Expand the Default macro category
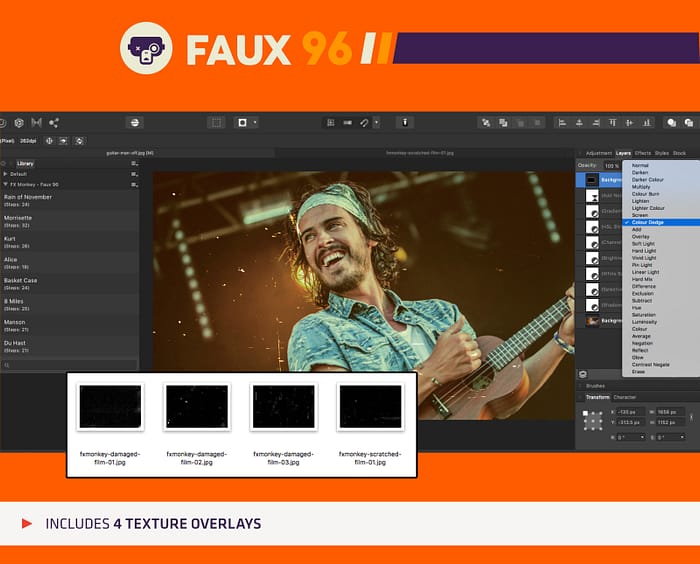The height and width of the screenshot is (564, 700). (x=5, y=174)
